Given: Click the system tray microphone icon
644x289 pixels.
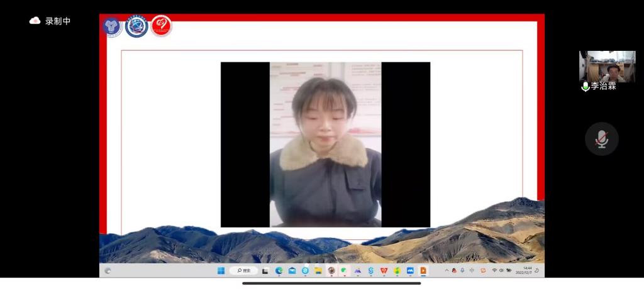Looking at the screenshot, I should point(463,271).
